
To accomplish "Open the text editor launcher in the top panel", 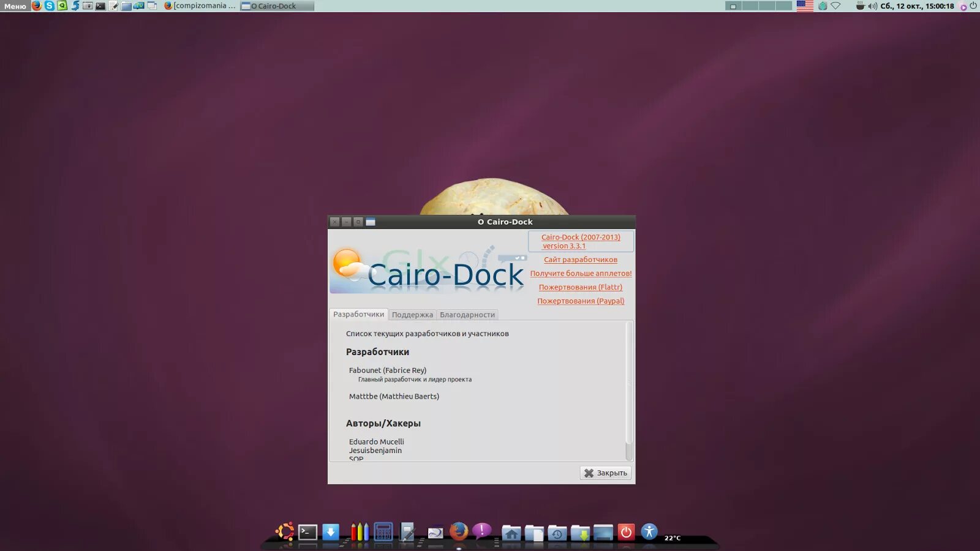I will [114, 6].
